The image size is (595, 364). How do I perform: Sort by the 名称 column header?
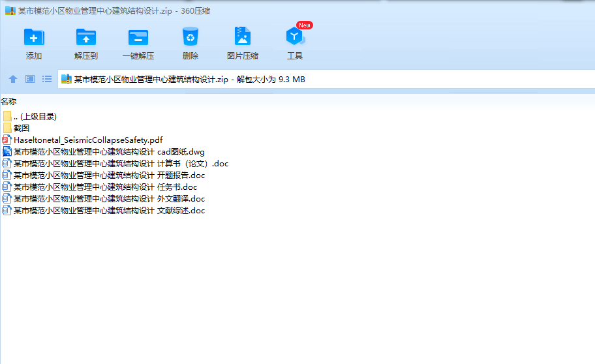click(8, 101)
